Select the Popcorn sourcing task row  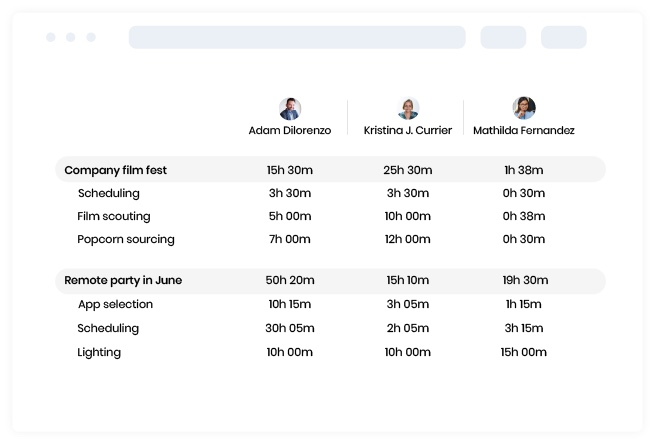(x=125, y=239)
